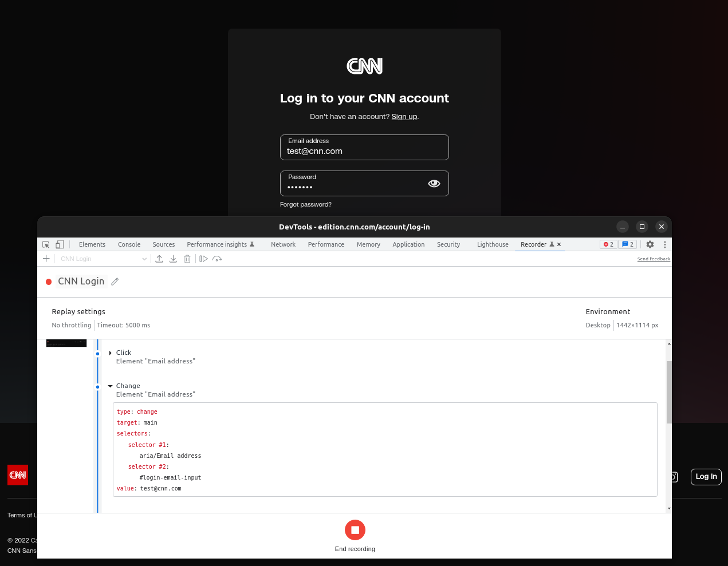Click the type: change line
The height and width of the screenshot is (566, 728).
(x=137, y=412)
